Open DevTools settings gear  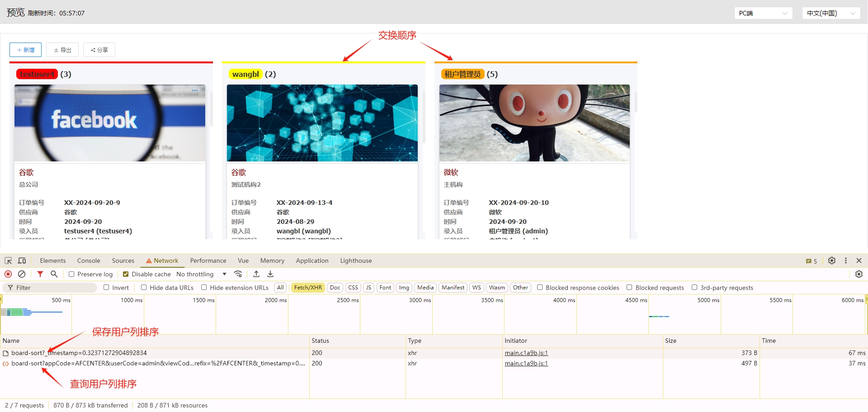pos(831,261)
